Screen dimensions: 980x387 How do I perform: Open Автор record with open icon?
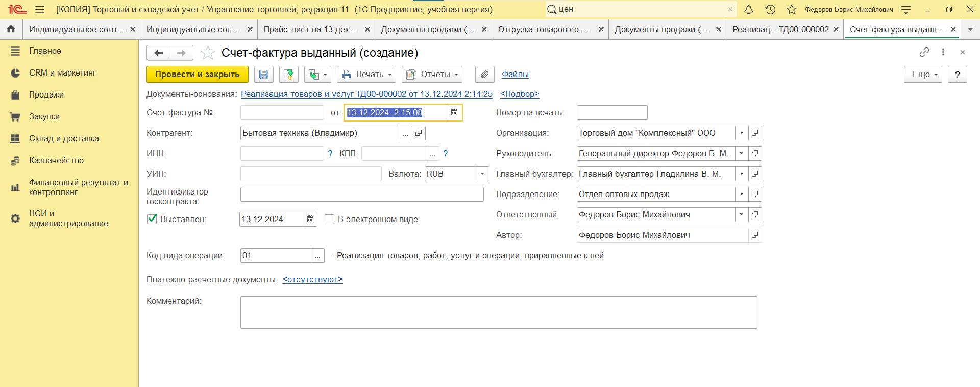(x=755, y=235)
